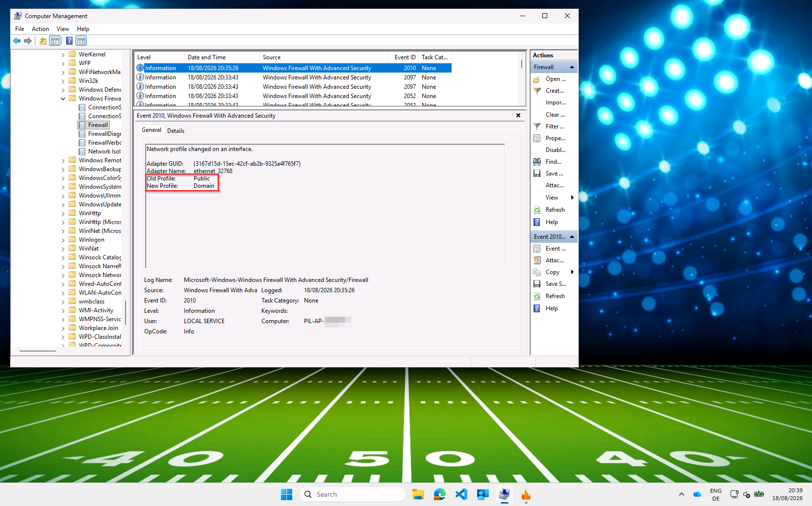
Task: Click the taskbar Search box
Action: click(x=353, y=494)
